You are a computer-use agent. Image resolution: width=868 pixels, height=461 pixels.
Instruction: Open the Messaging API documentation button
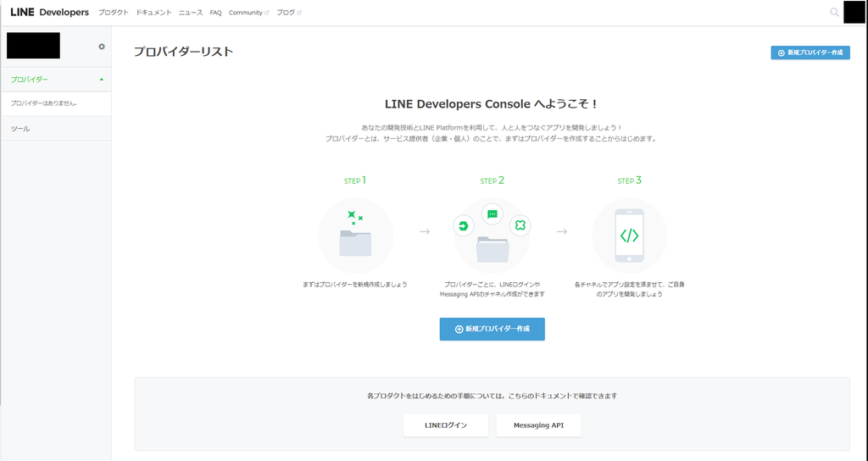point(538,425)
